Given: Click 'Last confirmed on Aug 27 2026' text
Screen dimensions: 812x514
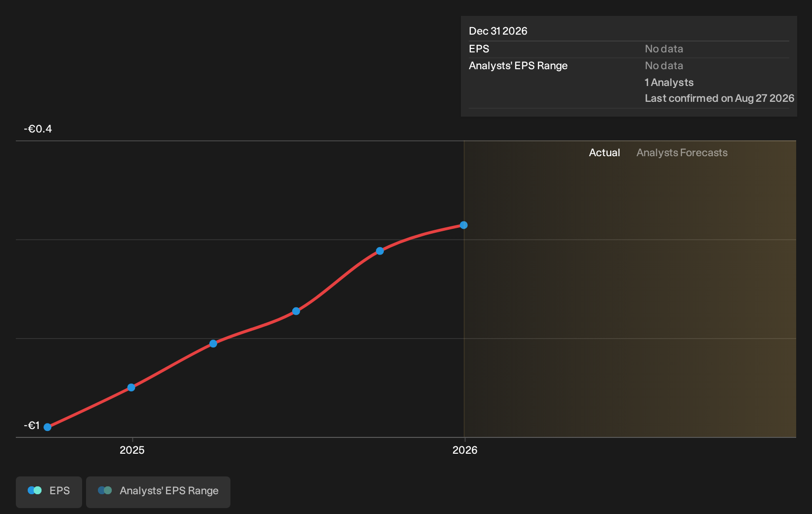Looking at the screenshot, I should pos(720,98).
